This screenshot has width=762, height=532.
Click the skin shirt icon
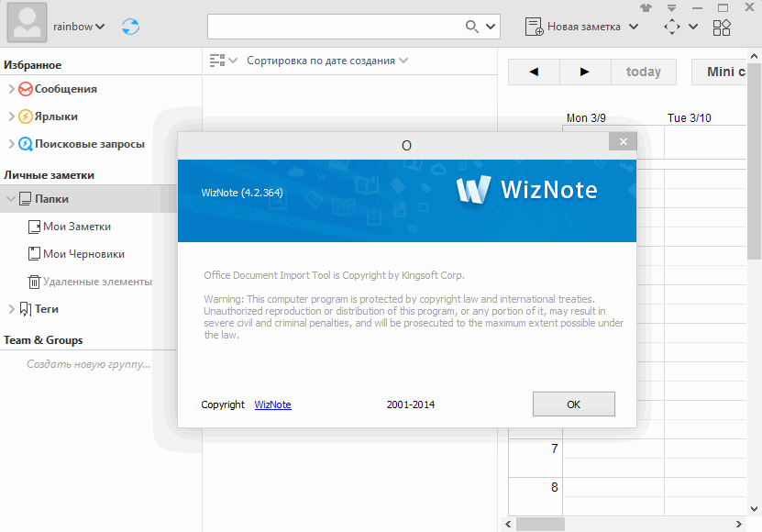pos(646,7)
